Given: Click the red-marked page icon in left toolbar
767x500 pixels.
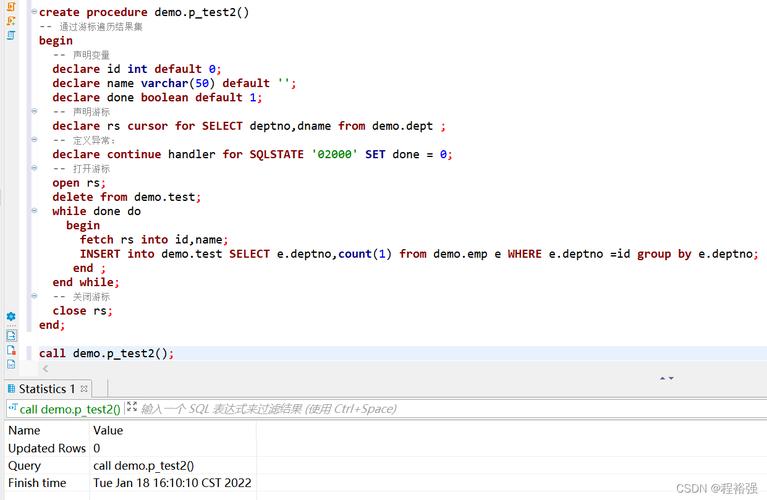Looking at the screenshot, I should click(11, 350).
